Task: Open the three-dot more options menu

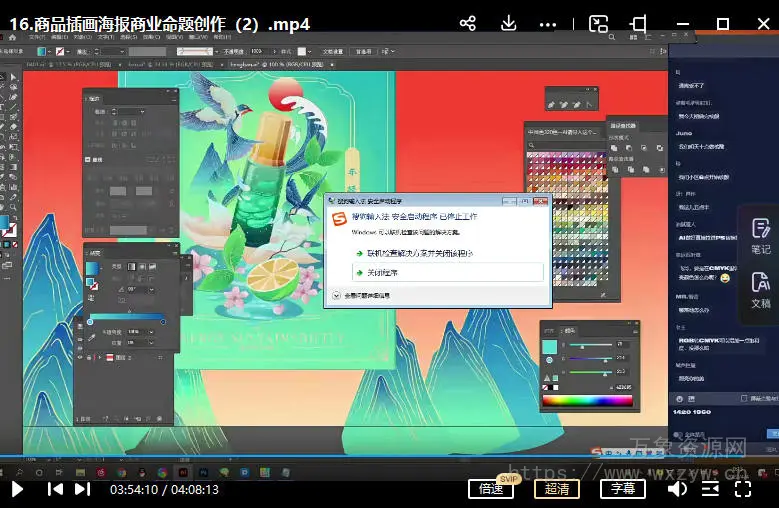Action: point(548,24)
